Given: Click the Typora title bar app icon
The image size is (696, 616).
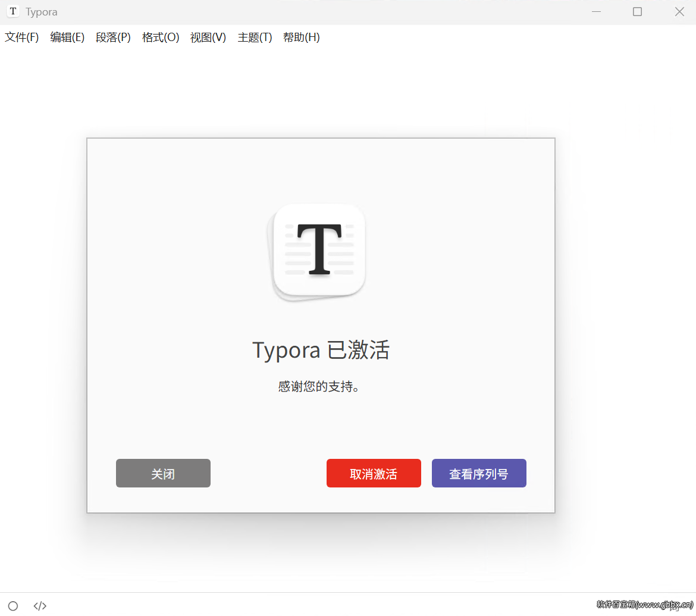Looking at the screenshot, I should point(13,11).
